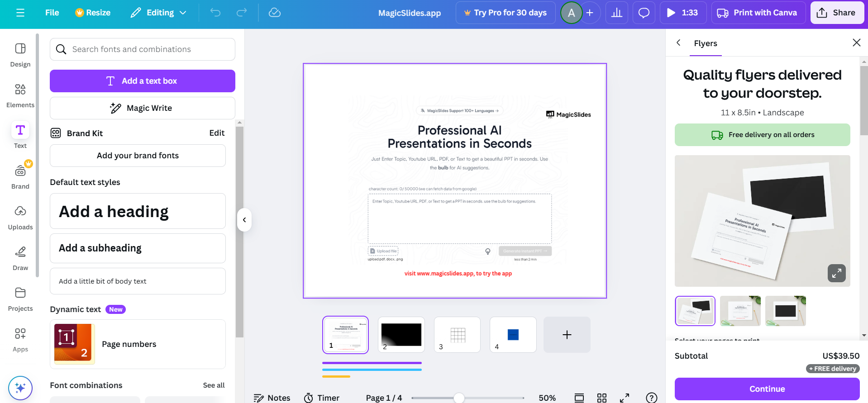
Task: Open the analytics bar chart icon
Action: click(617, 13)
